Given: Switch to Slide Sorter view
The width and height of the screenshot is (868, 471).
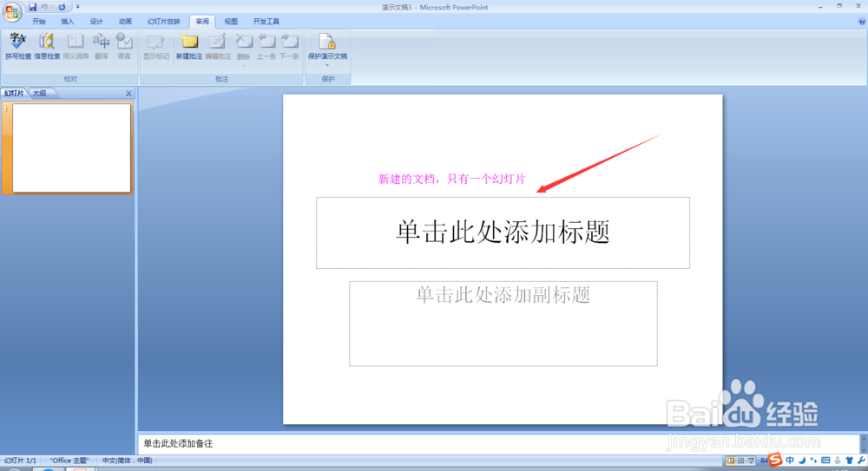Looking at the screenshot, I should click(740, 461).
